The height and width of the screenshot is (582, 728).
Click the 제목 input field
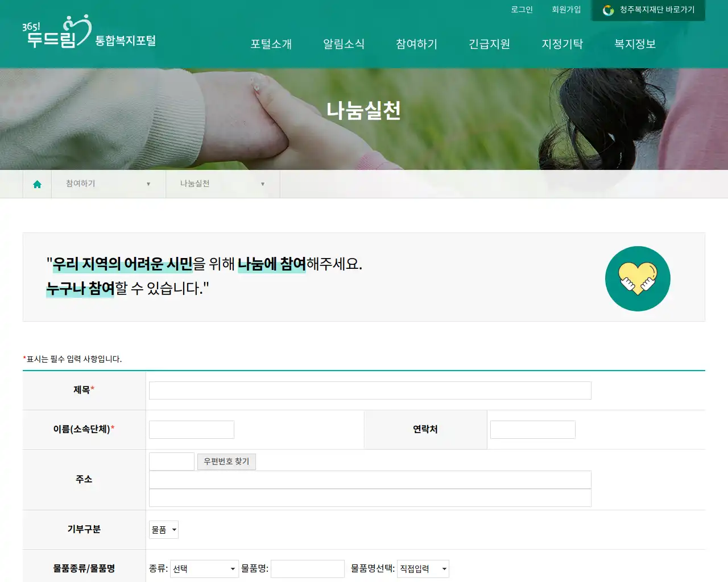[x=369, y=390]
